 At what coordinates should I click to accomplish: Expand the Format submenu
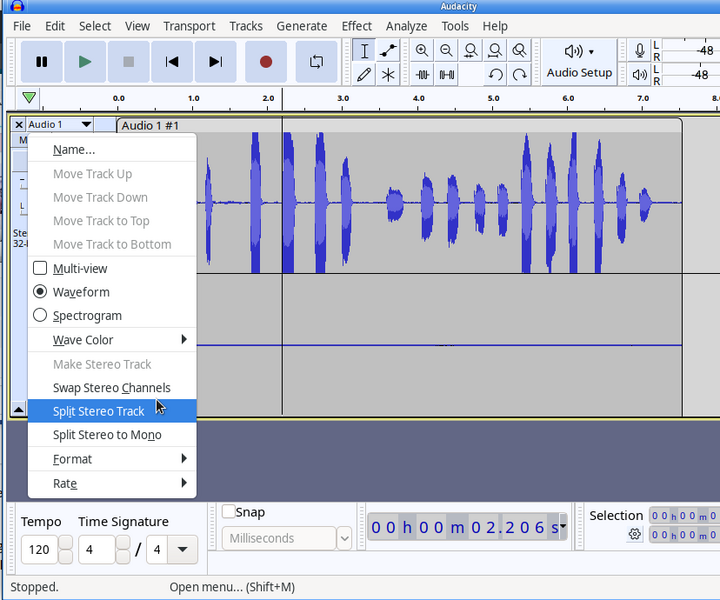tap(112, 459)
